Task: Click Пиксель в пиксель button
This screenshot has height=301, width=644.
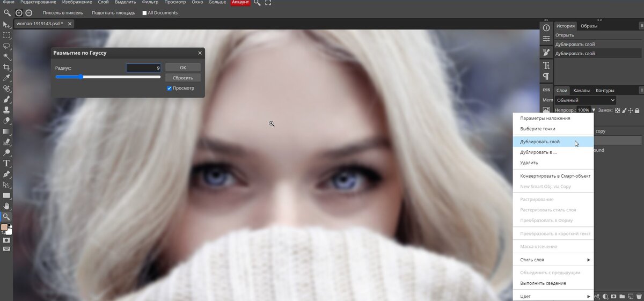Action: tap(63, 13)
